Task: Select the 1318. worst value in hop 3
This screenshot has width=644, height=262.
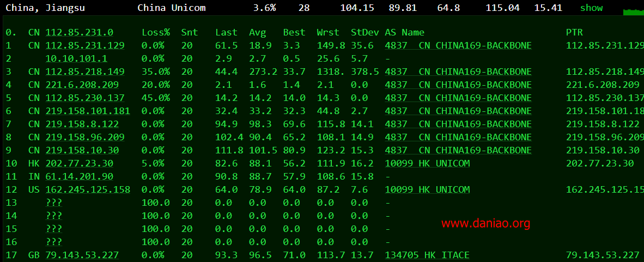Action: coord(331,72)
